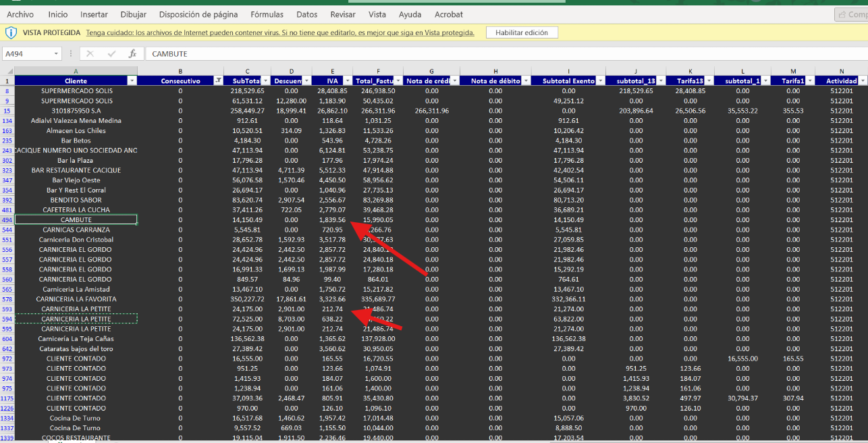Expand the Actividad column filter
Viewport: 868px width, 443px height.
coord(862,81)
